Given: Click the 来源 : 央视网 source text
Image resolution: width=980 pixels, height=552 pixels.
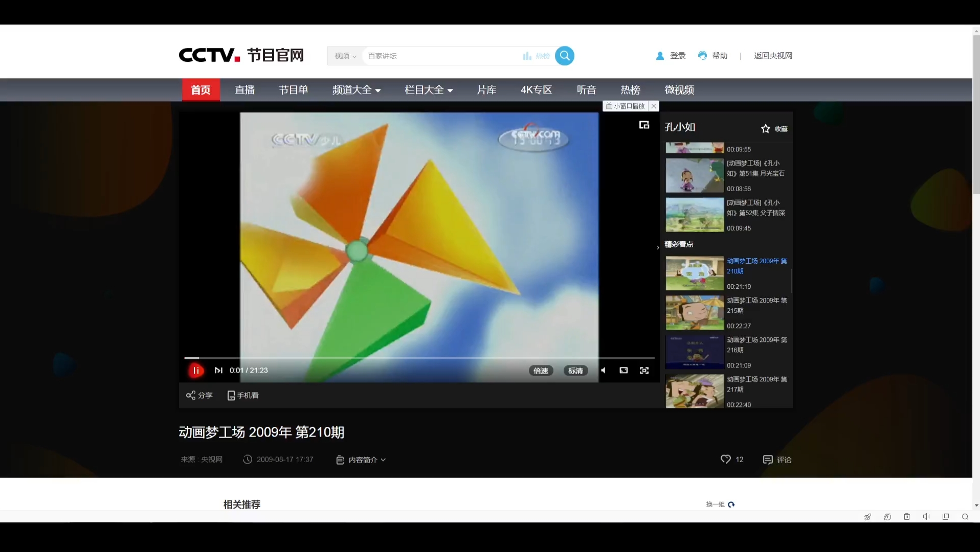Looking at the screenshot, I should [202, 459].
